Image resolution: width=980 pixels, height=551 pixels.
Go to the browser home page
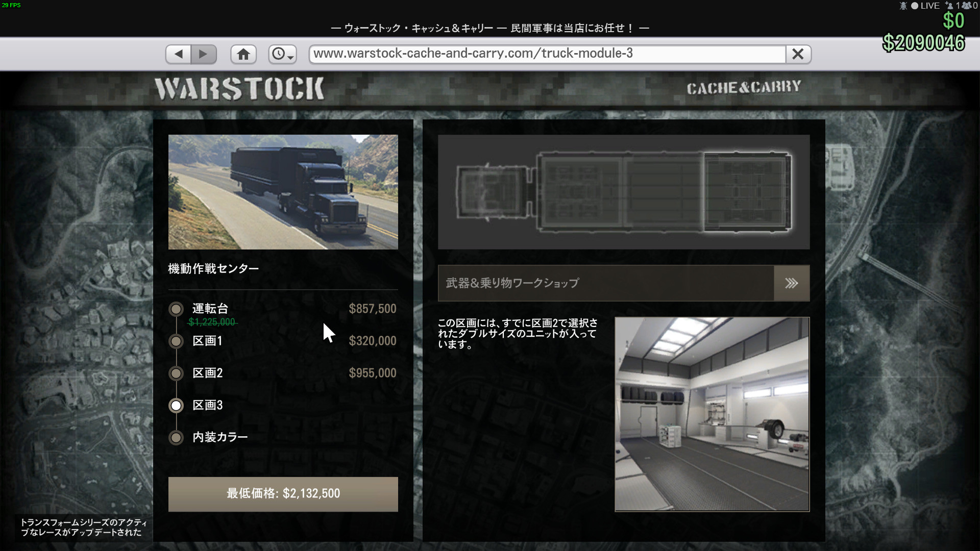click(x=243, y=54)
